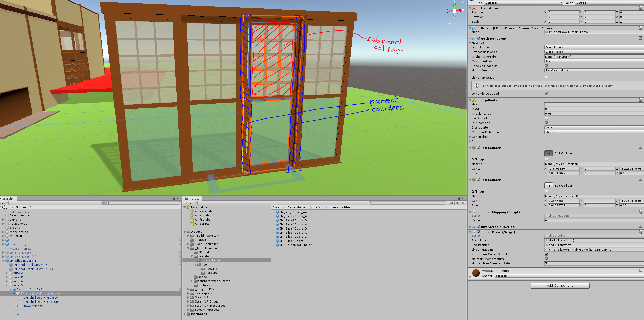Enable the Use Gravity checkbox
Image resolution: width=644 pixels, height=320 pixels.
546,118
